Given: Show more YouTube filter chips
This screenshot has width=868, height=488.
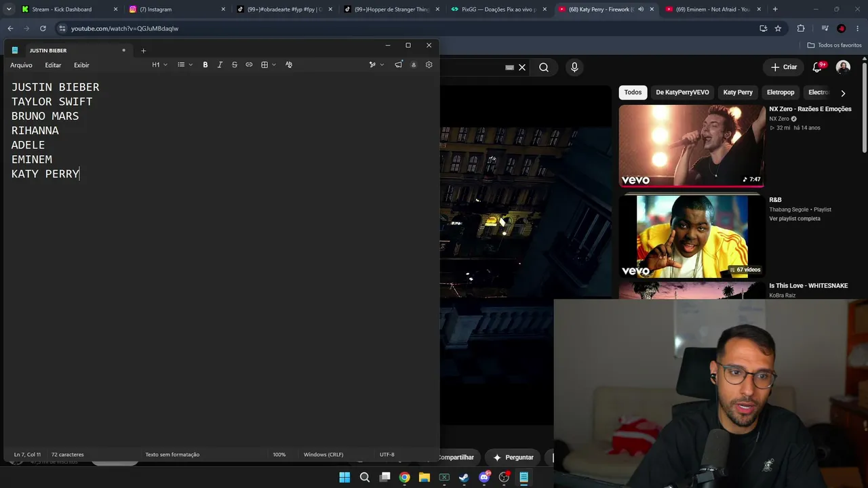Looking at the screenshot, I should pos(843,93).
